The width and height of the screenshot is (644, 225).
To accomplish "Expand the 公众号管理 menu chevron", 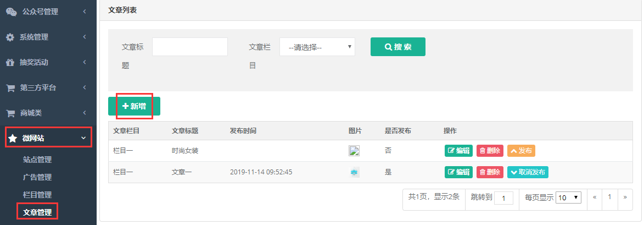I will click(84, 12).
